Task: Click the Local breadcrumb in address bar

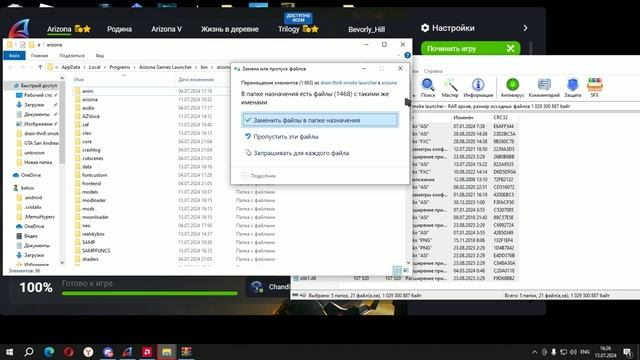Action: [x=95, y=67]
